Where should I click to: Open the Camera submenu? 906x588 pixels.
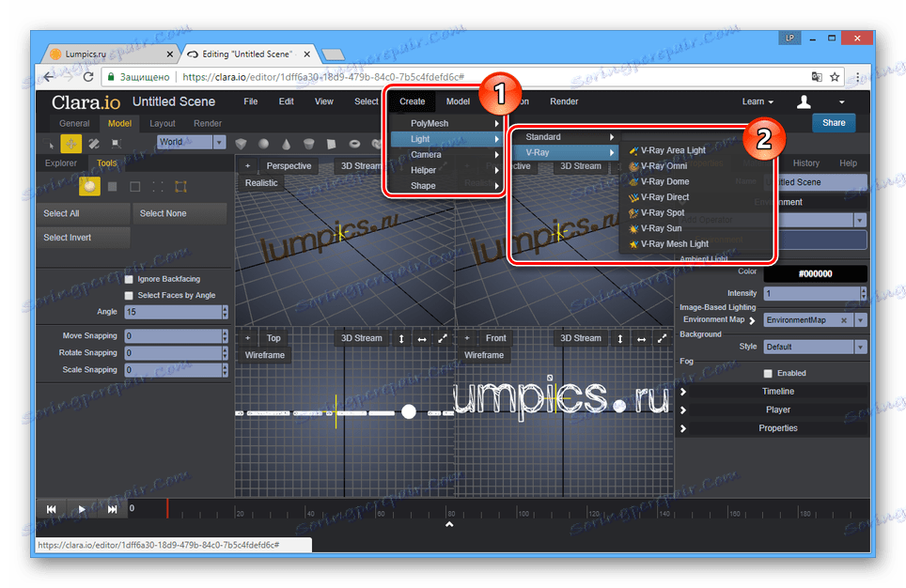tap(446, 155)
